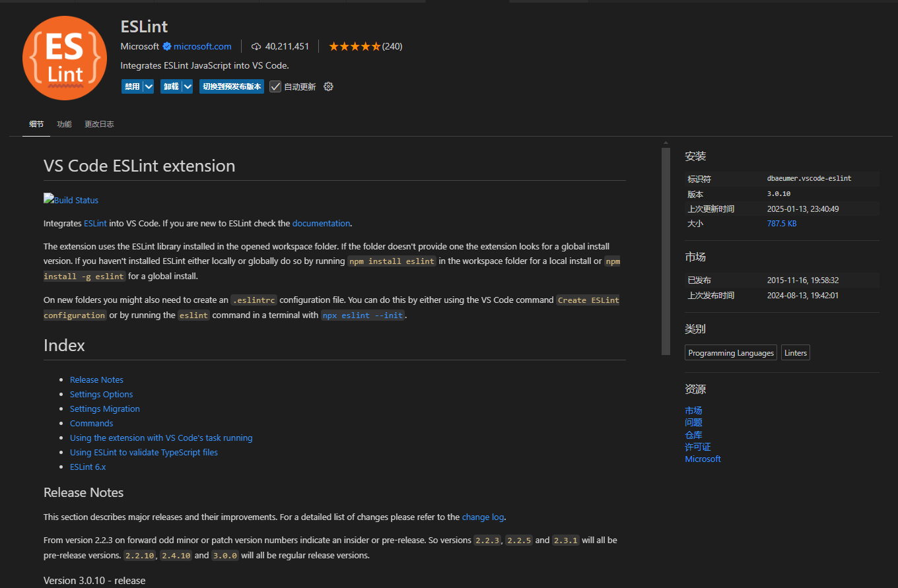Toggle the 自动更新 checkbox

[x=275, y=86]
